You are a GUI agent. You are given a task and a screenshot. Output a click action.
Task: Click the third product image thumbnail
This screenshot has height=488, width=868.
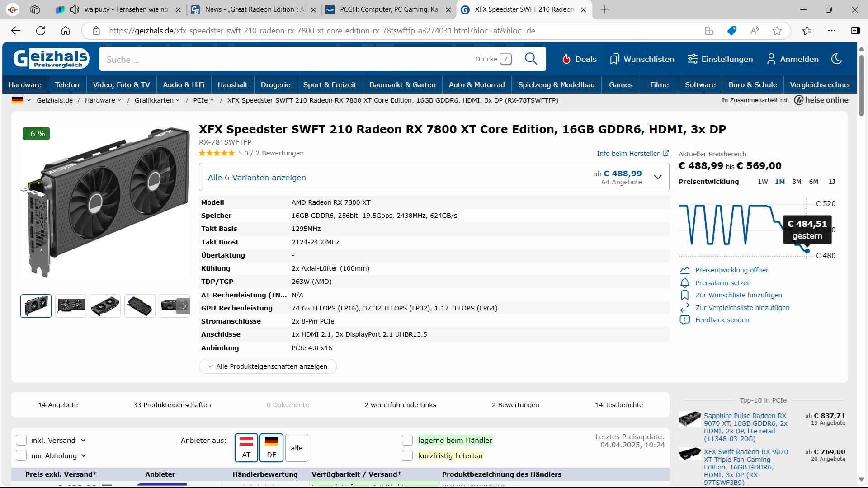105,306
